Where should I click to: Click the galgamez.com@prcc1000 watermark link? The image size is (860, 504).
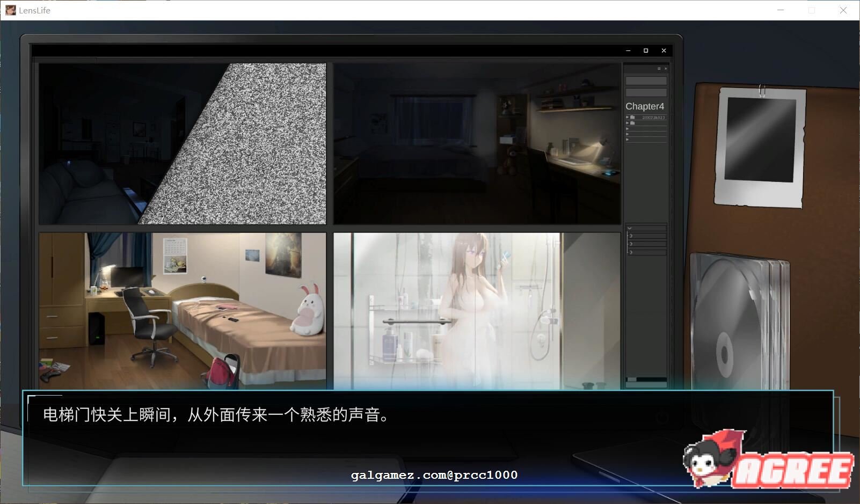point(435,475)
